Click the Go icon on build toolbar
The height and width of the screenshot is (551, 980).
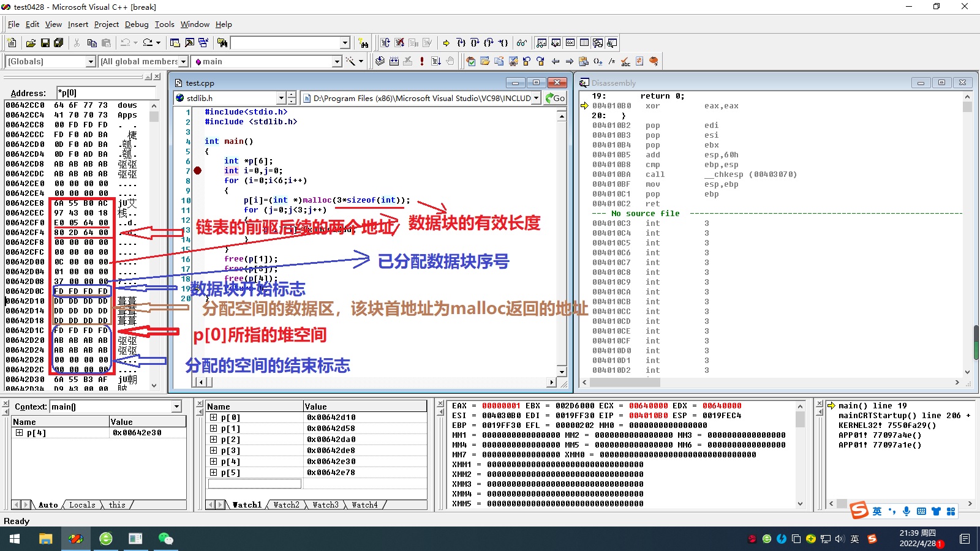click(436, 61)
